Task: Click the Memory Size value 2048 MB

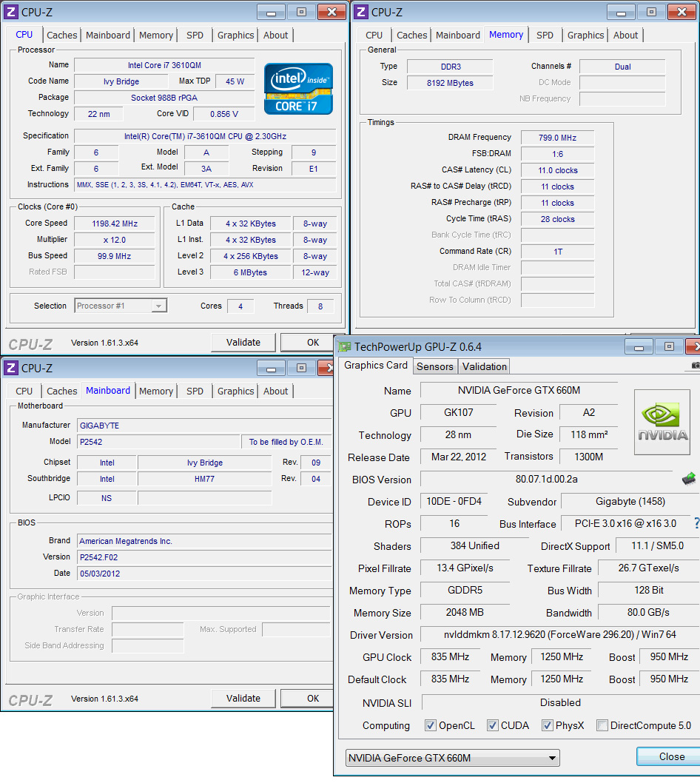Action: coord(465,612)
